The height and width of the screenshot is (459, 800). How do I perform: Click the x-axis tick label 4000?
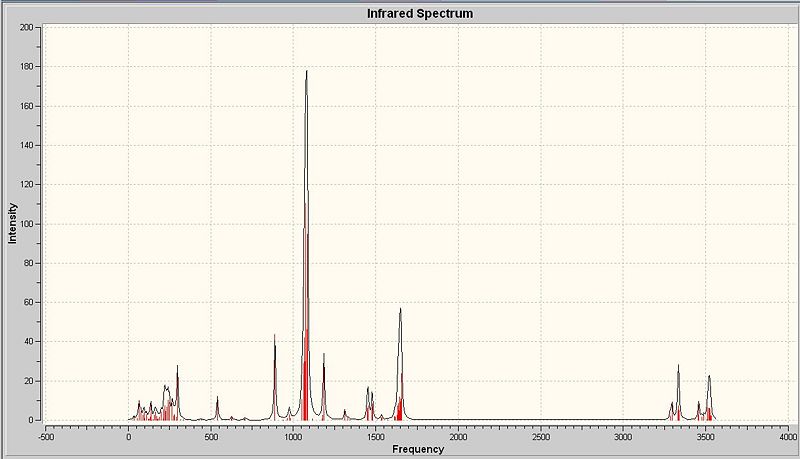(788, 437)
